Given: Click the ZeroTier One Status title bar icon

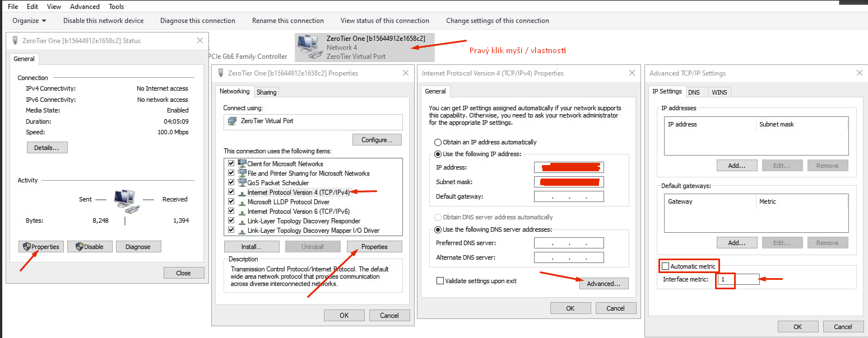Looking at the screenshot, I should tap(15, 40).
